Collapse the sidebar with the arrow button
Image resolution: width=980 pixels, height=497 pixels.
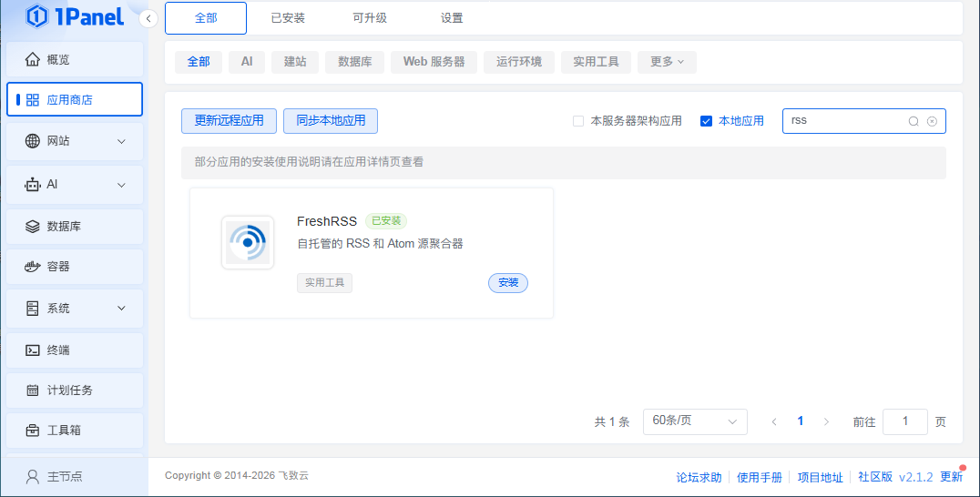coord(150,18)
